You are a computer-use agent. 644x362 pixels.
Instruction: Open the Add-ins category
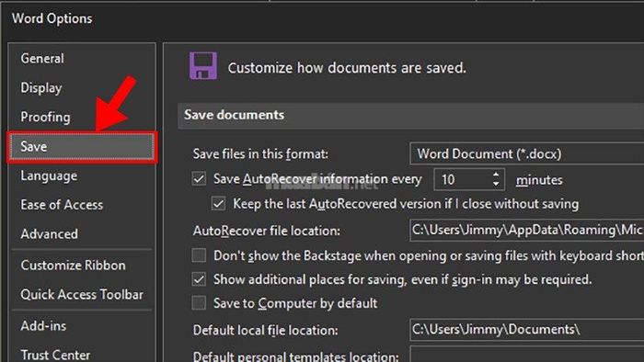43,326
